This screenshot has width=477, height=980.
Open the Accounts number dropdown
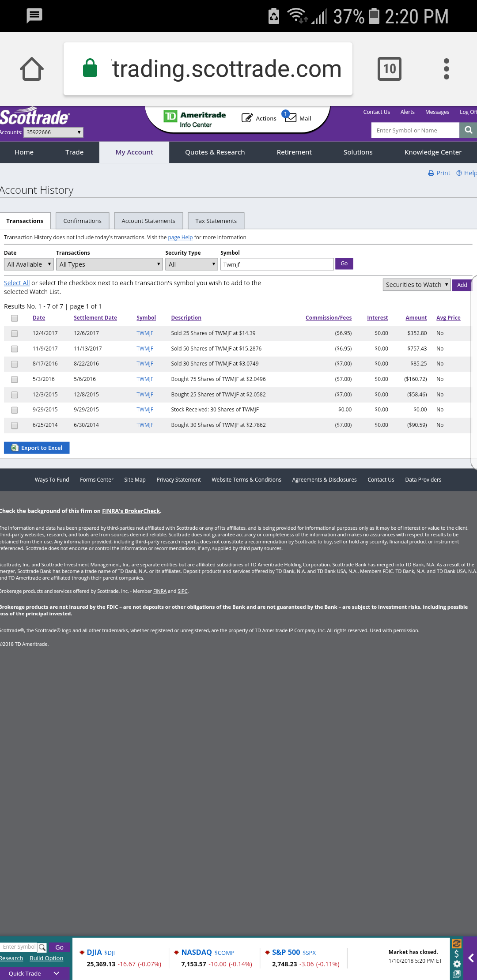point(53,132)
